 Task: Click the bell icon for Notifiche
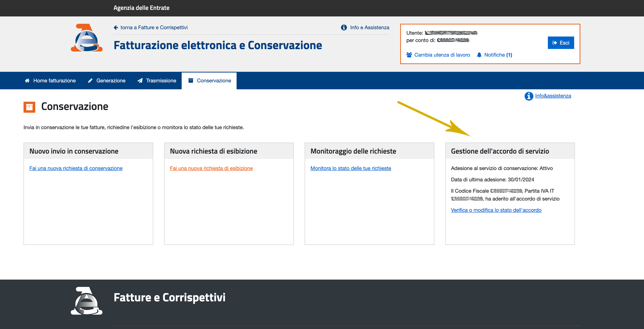(x=479, y=55)
